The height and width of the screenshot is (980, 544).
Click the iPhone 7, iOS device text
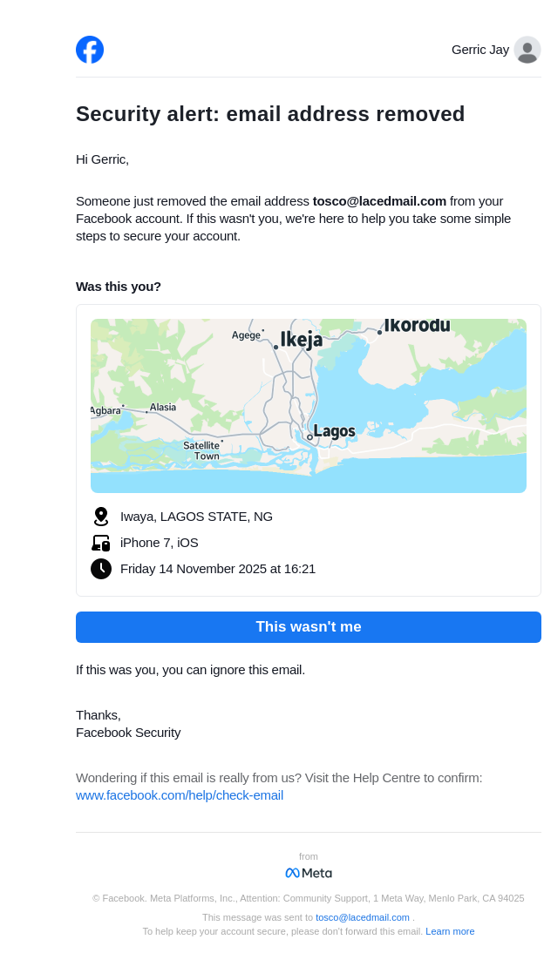coord(160,543)
